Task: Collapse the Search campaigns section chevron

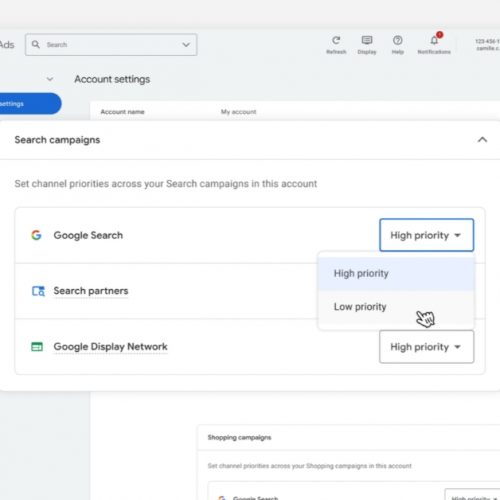Action: [x=482, y=140]
